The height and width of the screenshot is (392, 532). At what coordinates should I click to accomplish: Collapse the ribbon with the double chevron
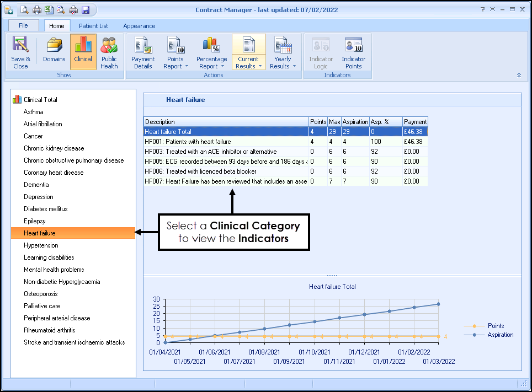coord(519,75)
